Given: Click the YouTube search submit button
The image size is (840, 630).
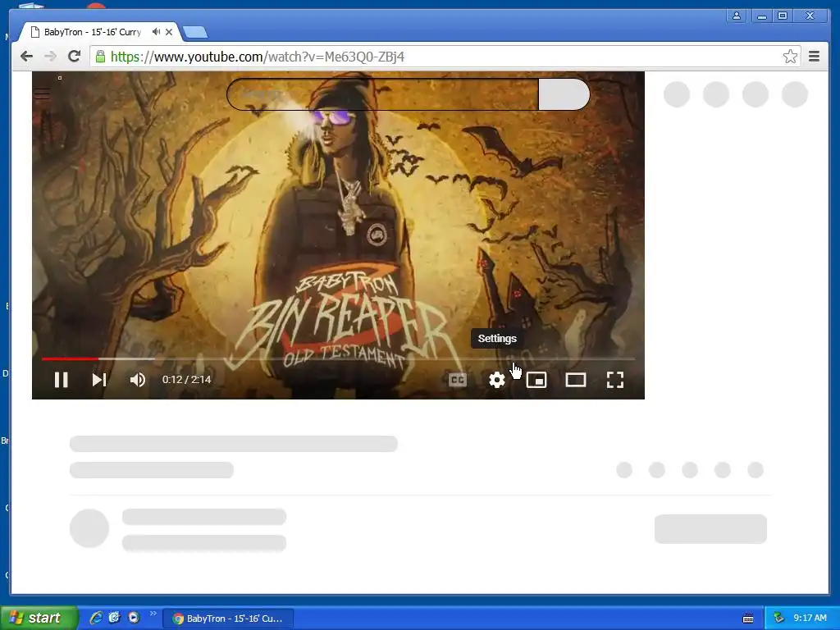Looking at the screenshot, I should (x=564, y=94).
